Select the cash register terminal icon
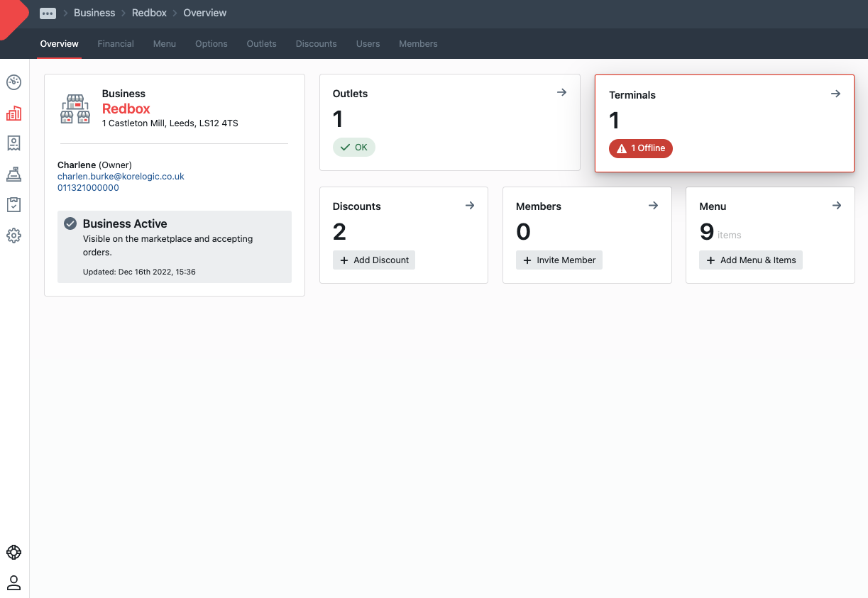Image resolution: width=868 pixels, height=598 pixels. point(13,174)
